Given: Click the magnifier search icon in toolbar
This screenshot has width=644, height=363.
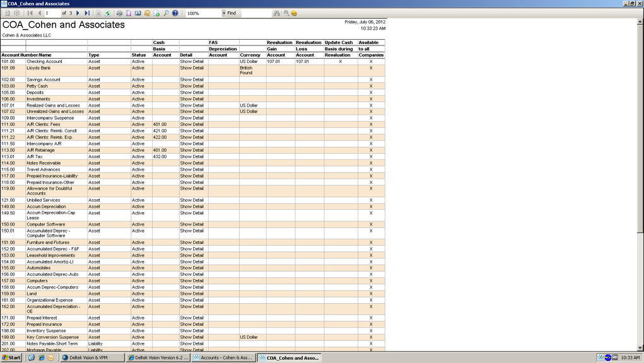Looking at the screenshot, I should (166, 13).
